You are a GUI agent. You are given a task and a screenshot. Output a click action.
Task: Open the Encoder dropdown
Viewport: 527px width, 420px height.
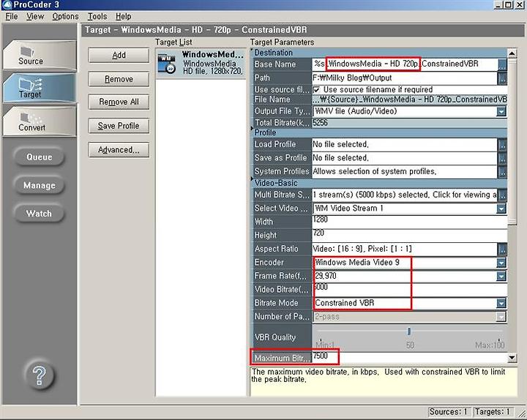pos(501,263)
